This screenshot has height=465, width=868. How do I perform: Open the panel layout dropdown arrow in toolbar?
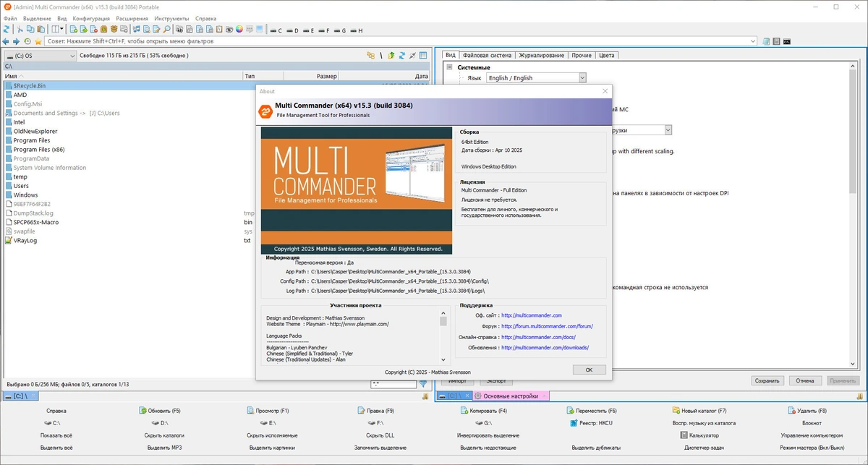[x=62, y=30]
